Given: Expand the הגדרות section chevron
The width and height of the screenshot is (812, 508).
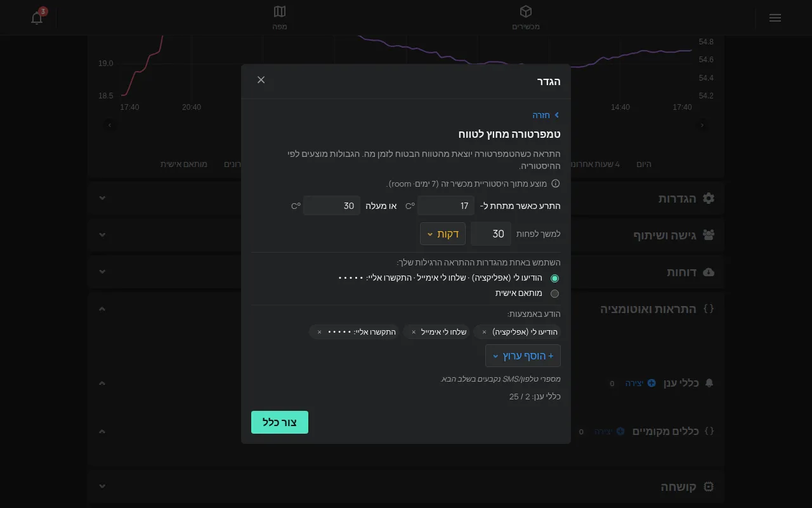Looking at the screenshot, I should 103,198.
